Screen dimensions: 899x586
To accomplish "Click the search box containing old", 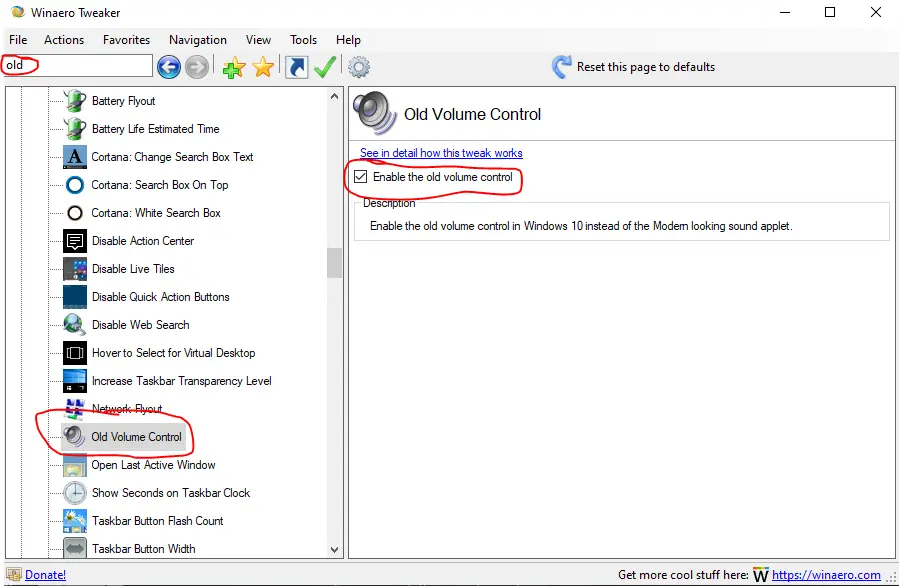I will coord(77,65).
